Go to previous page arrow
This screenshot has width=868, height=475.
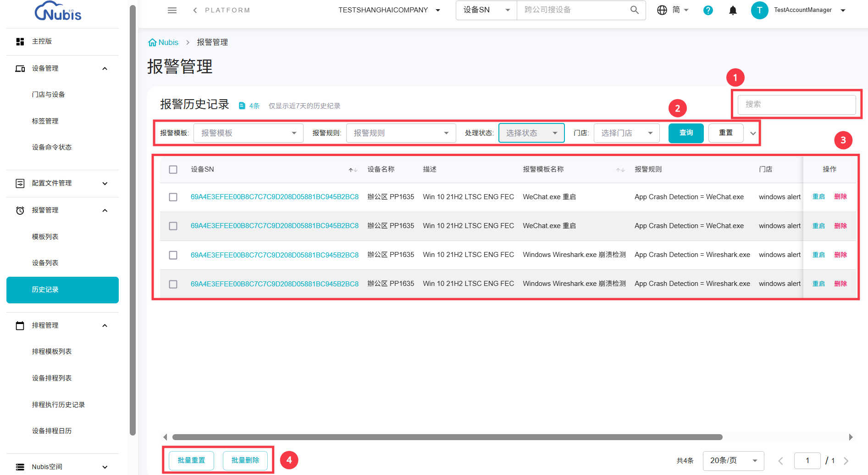click(780, 461)
